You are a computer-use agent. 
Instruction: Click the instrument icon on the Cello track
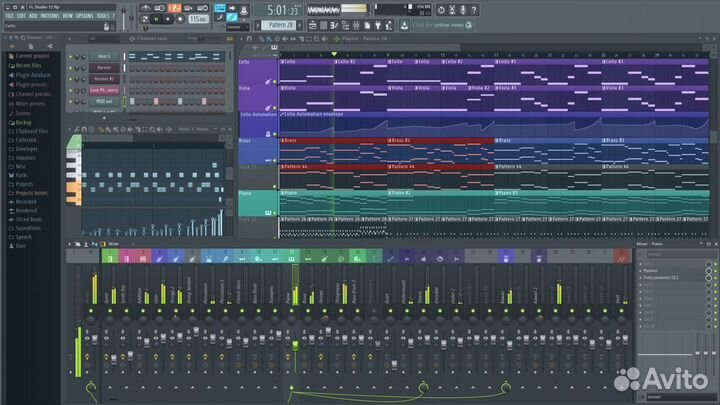click(270, 82)
